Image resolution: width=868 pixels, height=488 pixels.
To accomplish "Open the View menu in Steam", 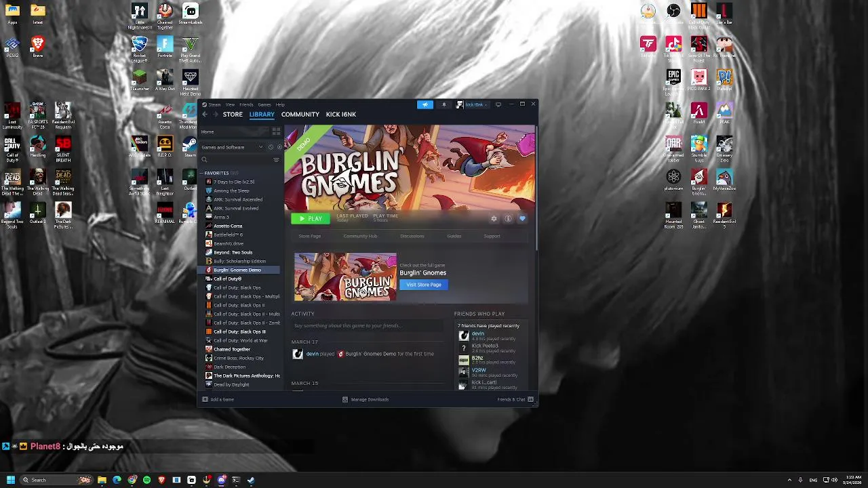I will tap(230, 104).
